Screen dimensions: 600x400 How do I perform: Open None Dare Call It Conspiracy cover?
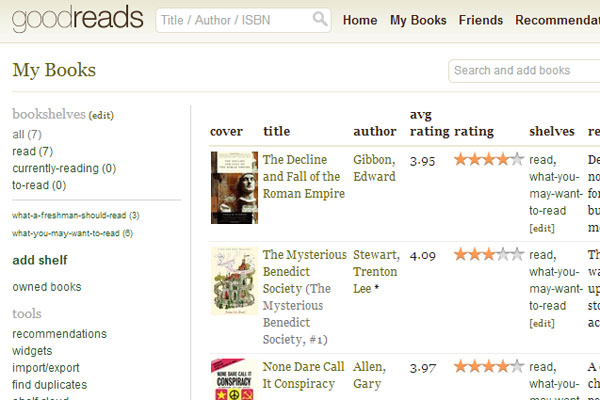(234, 379)
